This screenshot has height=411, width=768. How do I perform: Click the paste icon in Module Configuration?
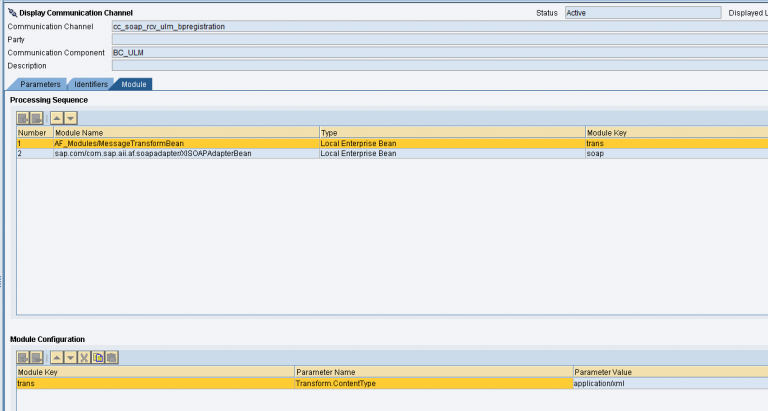111,357
